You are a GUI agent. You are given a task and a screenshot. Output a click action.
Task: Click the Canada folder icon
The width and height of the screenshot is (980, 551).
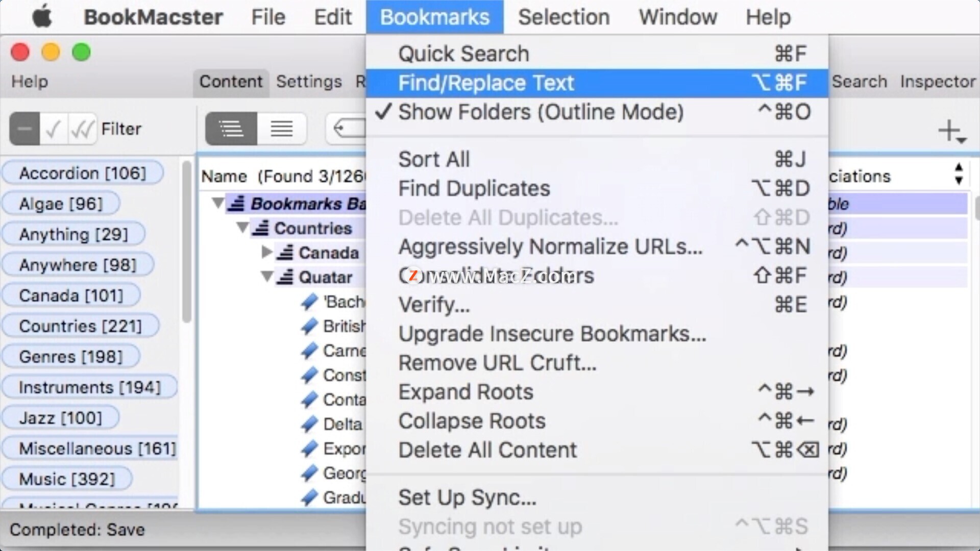tap(285, 253)
